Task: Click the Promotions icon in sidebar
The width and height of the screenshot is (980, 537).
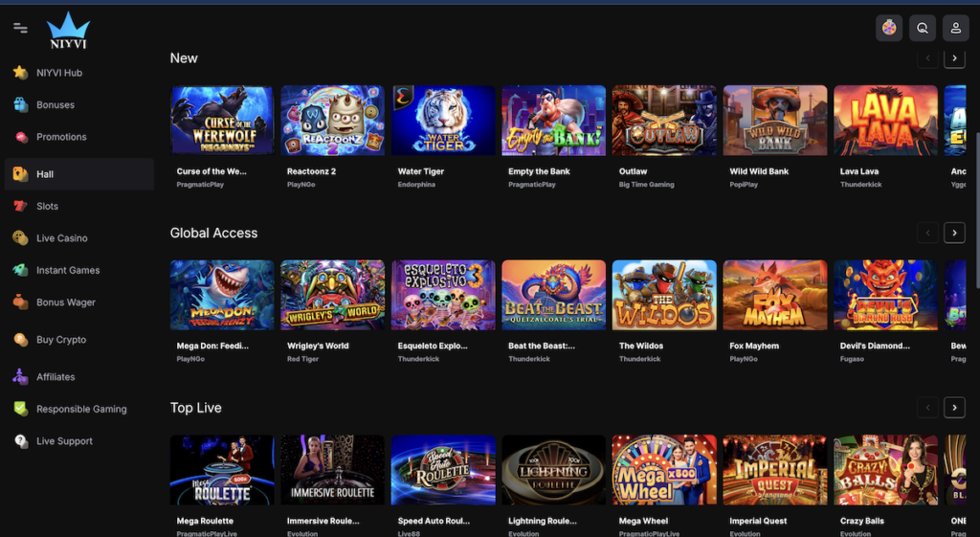Action: (x=21, y=137)
